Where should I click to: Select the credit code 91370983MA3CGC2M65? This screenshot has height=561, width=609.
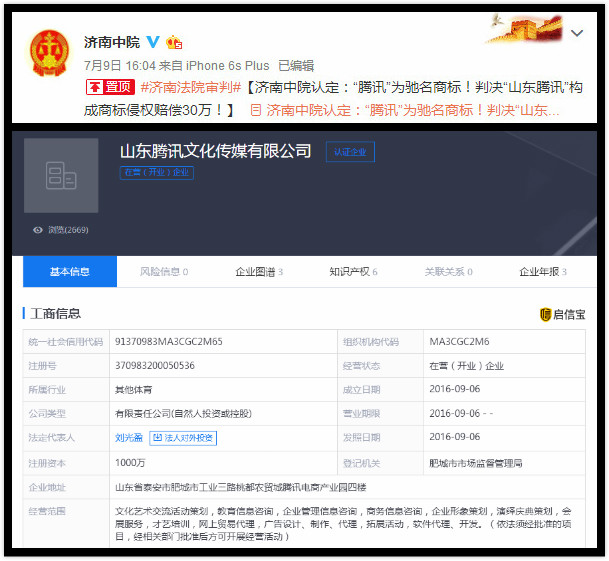169,341
